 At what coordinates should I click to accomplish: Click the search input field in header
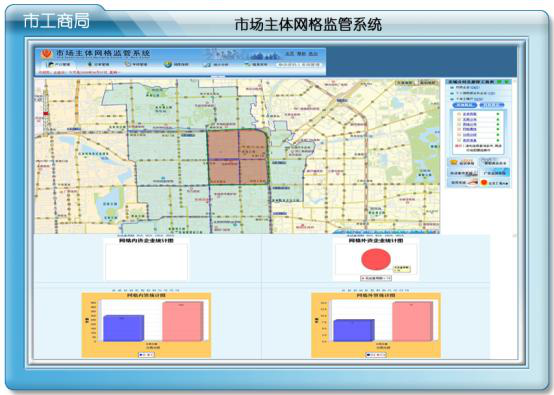[x=299, y=65]
